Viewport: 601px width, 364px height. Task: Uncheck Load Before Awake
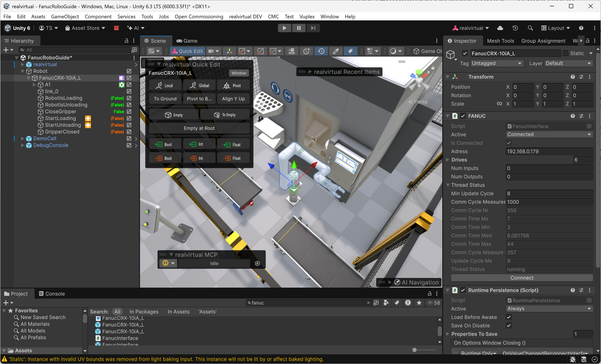coord(509,317)
